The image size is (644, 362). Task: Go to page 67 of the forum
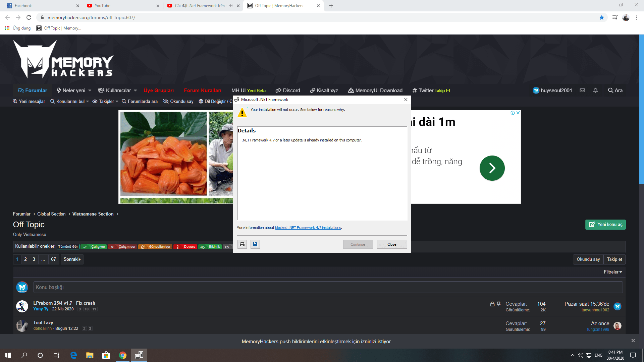(54, 259)
